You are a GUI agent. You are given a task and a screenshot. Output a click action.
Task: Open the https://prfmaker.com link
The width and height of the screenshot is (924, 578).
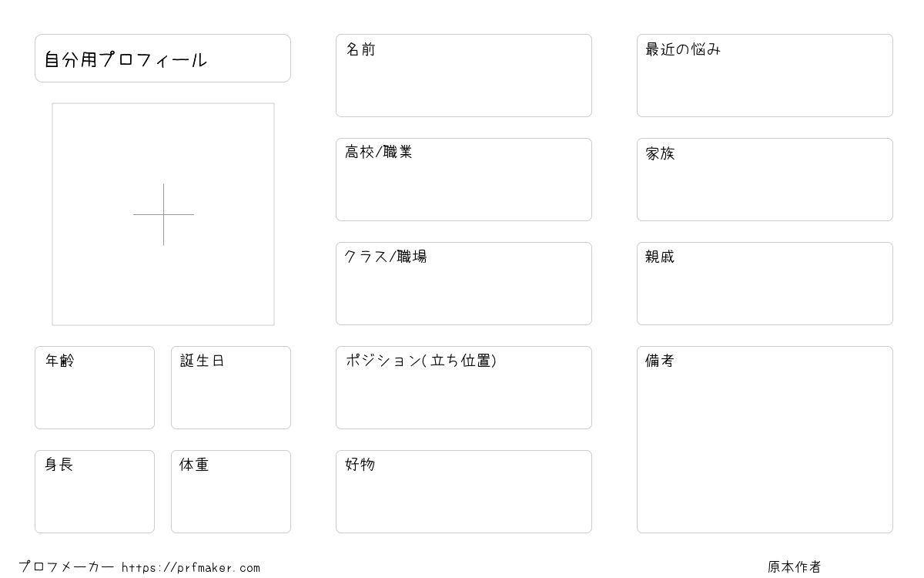(191, 568)
